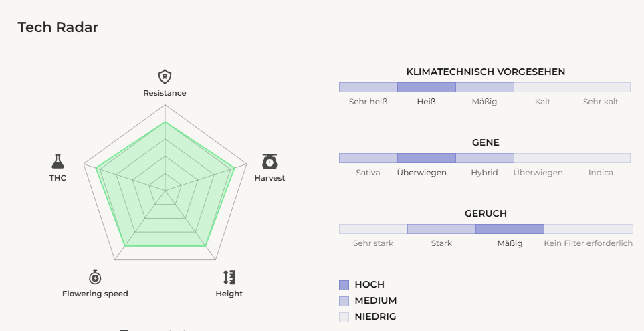Click the Mäßig odor bar segment
Image resolution: width=644 pixels, height=331 pixels.
click(510, 229)
